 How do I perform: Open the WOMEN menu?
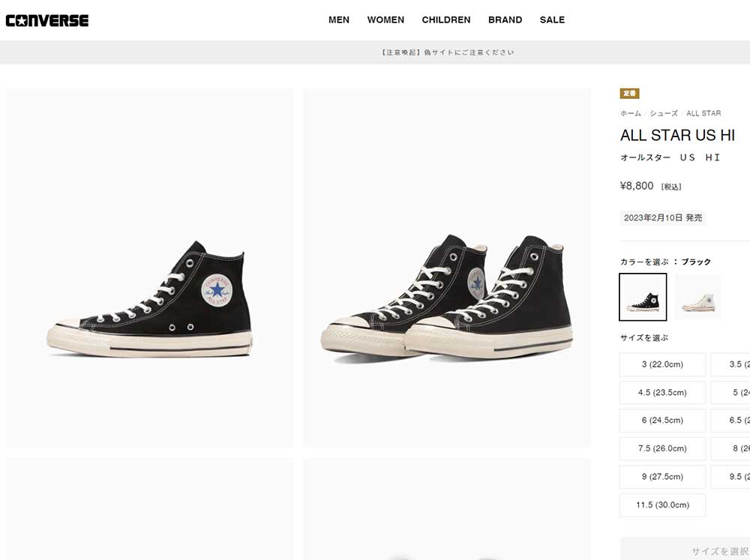click(x=385, y=20)
